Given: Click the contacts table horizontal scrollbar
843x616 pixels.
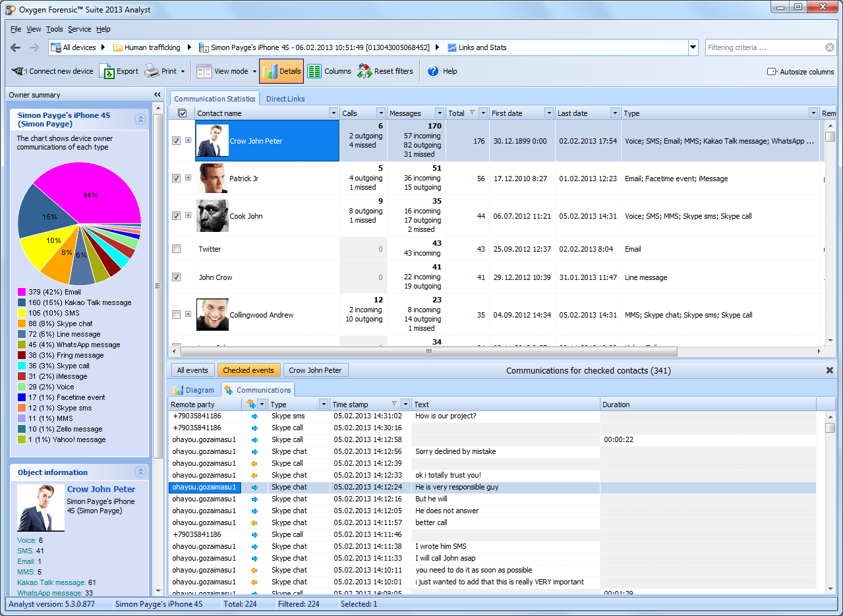Looking at the screenshot, I should (x=428, y=351).
